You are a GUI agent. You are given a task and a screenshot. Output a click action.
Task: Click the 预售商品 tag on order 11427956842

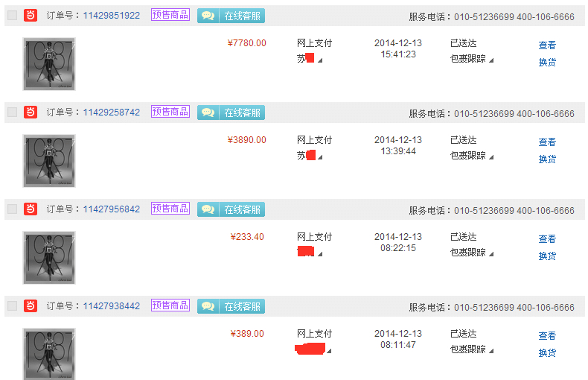pos(170,209)
